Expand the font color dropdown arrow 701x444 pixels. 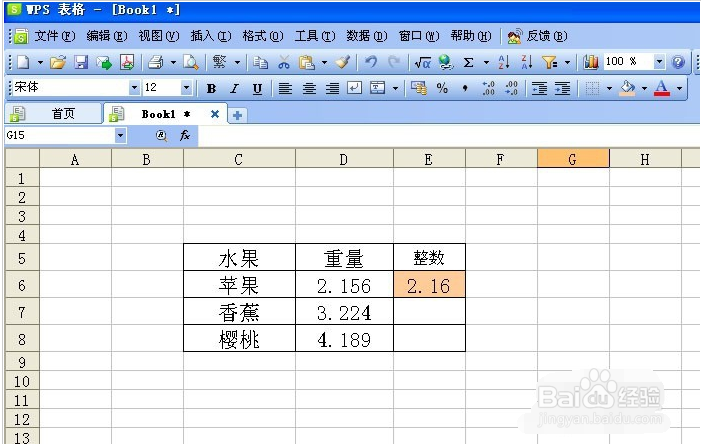pos(679,89)
